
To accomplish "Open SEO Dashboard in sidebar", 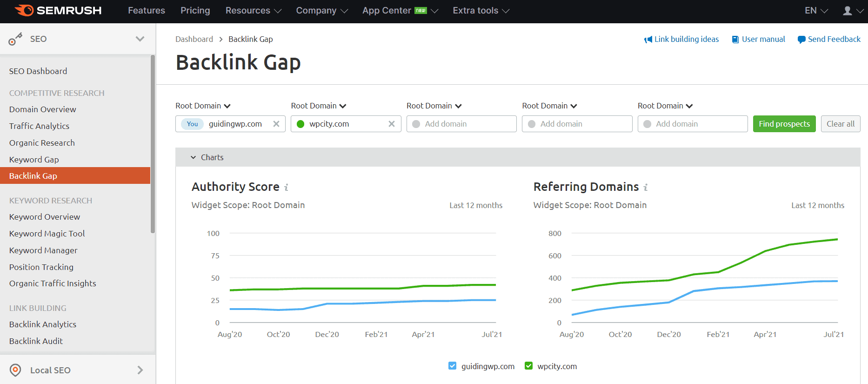I will click(38, 71).
